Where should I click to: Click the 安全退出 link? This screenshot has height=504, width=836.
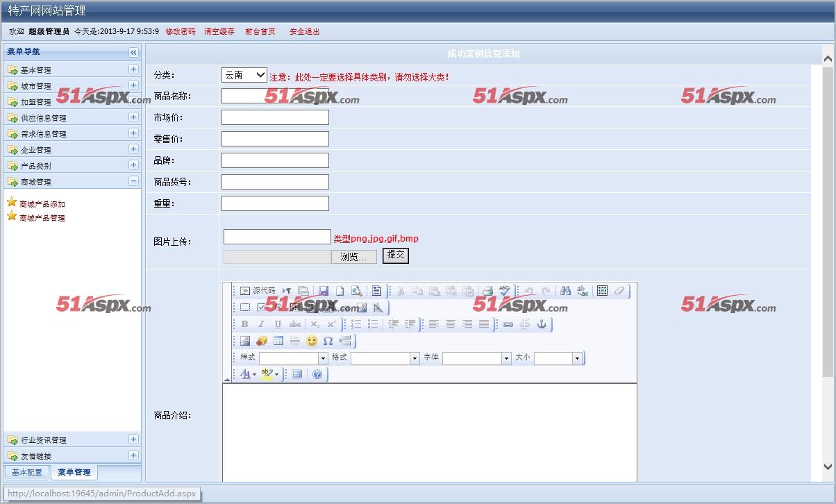(x=304, y=31)
